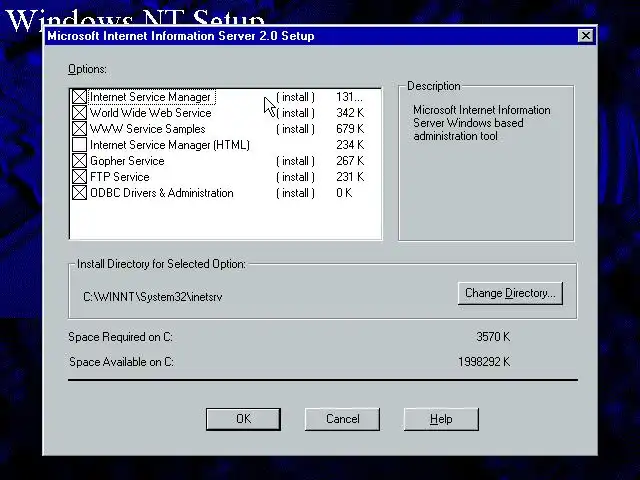640x480 pixels.
Task: Select the World Wide Web Service label
Action: tap(151, 113)
